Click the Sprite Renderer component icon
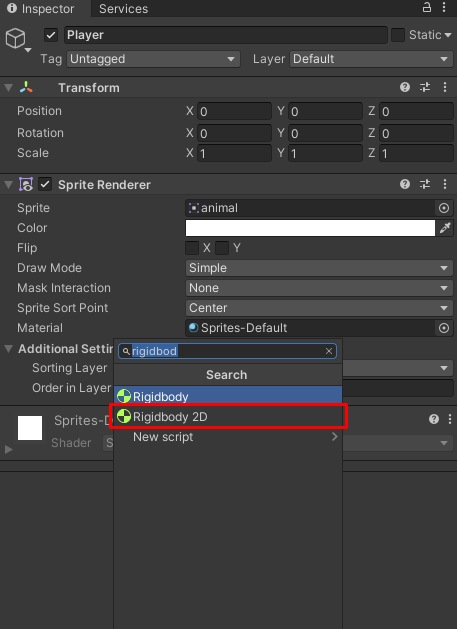 tap(26, 185)
